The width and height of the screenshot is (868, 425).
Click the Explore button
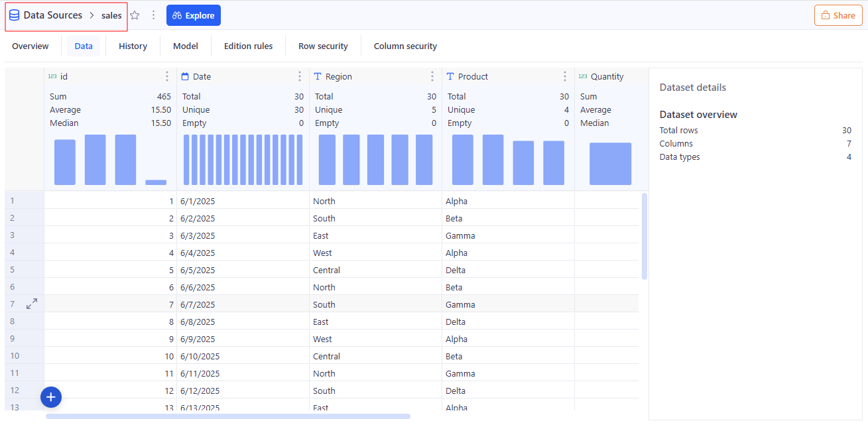point(193,15)
